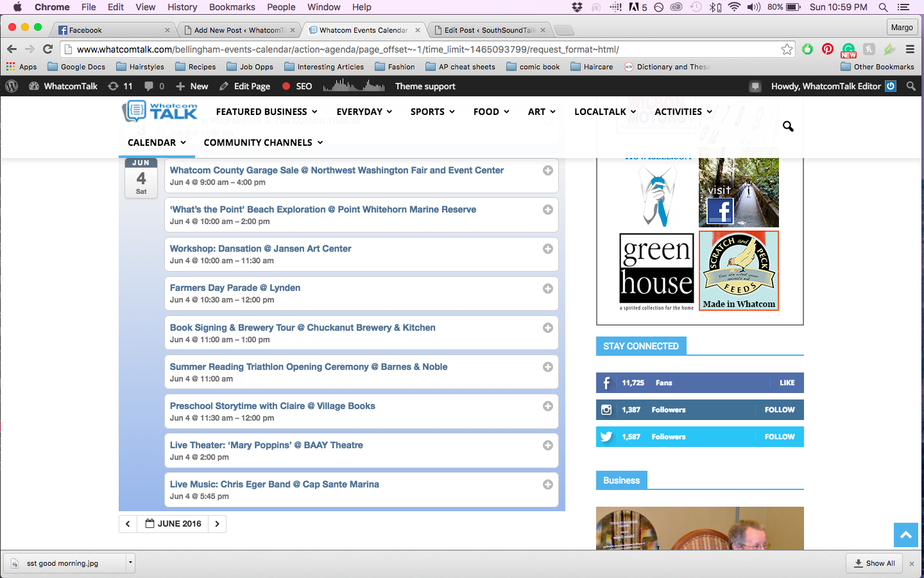The height and width of the screenshot is (578, 924).
Task: Click the admin bar search magnifier
Action: point(911,86)
